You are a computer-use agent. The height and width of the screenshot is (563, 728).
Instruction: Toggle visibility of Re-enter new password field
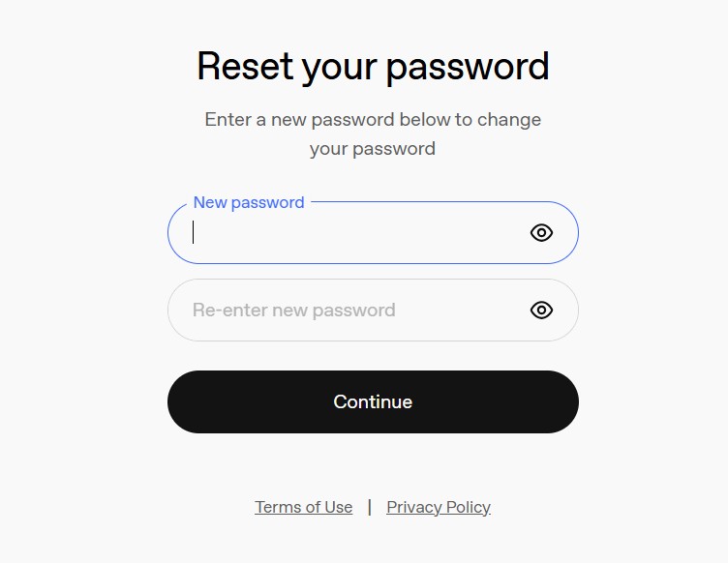[x=541, y=310]
